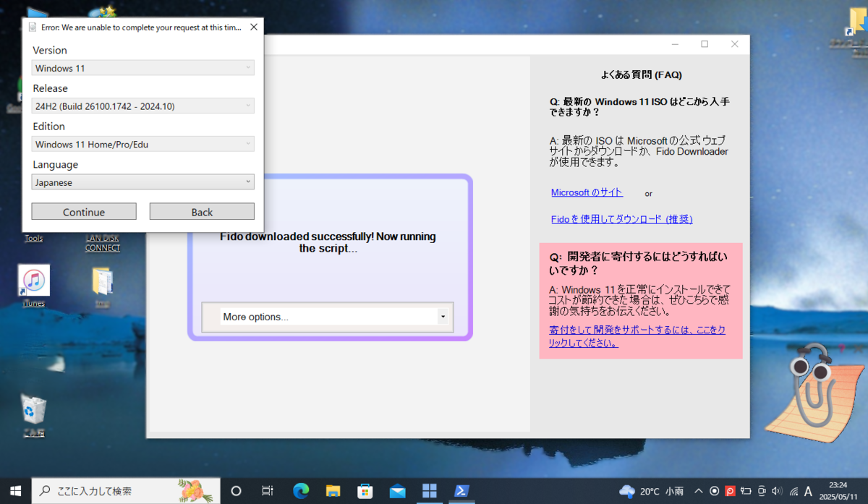
Task: Click the Meet Now camera tray icon
Action: click(x=762, y=491)
